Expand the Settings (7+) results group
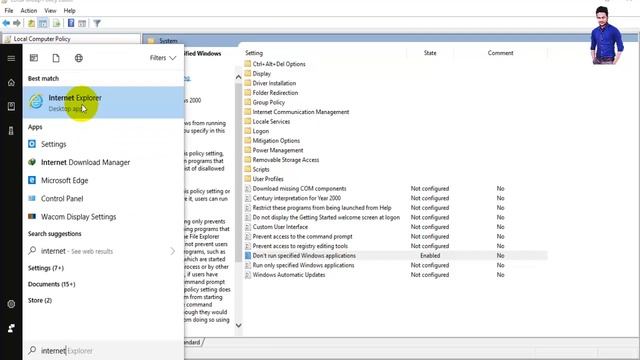The height and width of the screenshot is (360, 640). coord(46,268)
